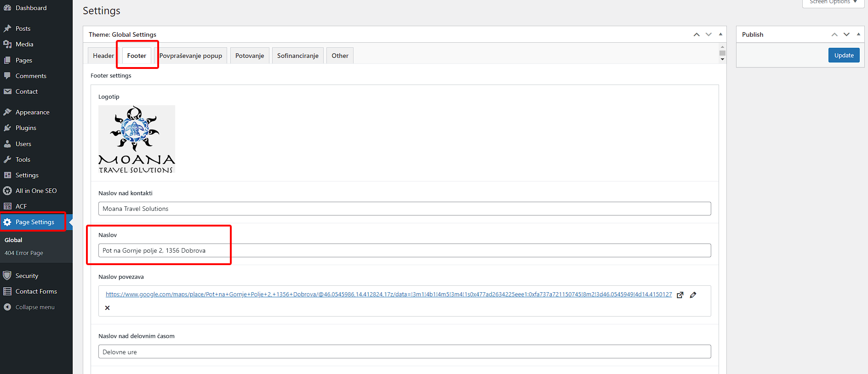Collapse the Publish panel
Screen dimensions: 868x374
(x=858, y=34)
